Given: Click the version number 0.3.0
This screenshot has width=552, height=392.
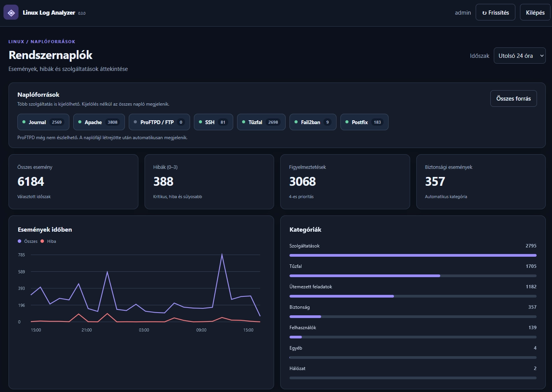Looking at the screenshot, I should pyautogui.click(x=82, y=13).
